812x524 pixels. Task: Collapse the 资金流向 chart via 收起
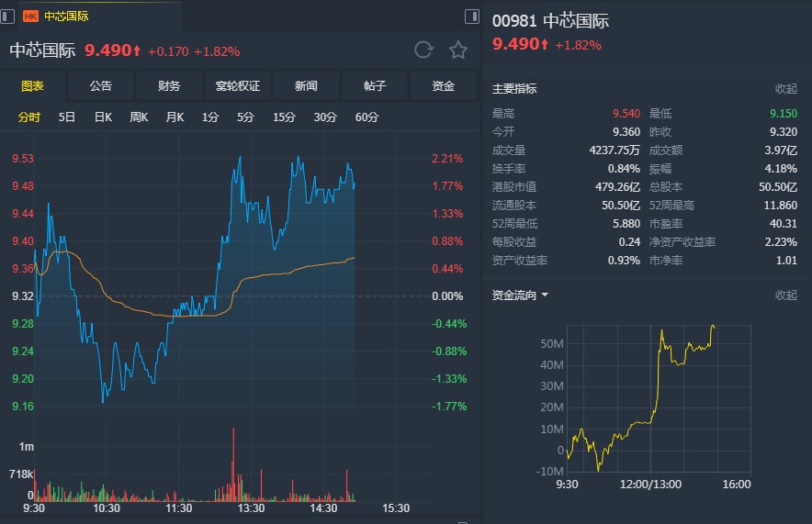[x=786, y=295]
